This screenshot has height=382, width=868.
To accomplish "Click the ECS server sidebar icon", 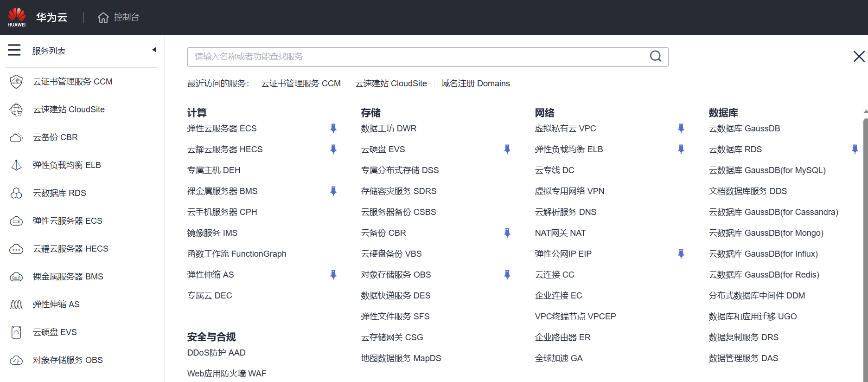I will [16, 221].
